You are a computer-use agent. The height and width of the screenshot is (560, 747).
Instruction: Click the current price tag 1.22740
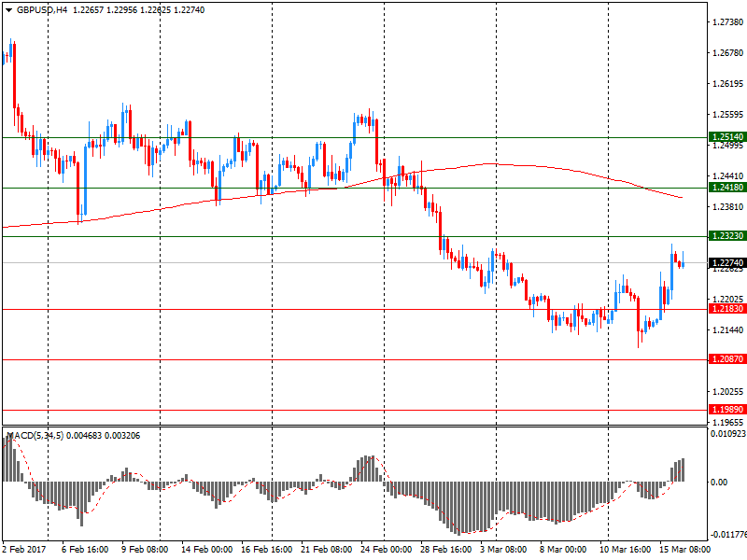tap(726, 263)
